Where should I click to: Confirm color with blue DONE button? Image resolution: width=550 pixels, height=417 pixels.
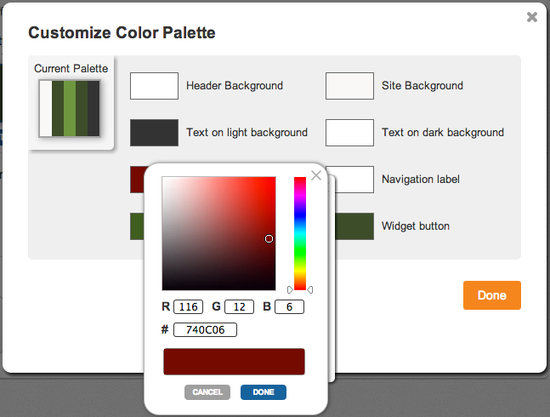pos(263,392)
